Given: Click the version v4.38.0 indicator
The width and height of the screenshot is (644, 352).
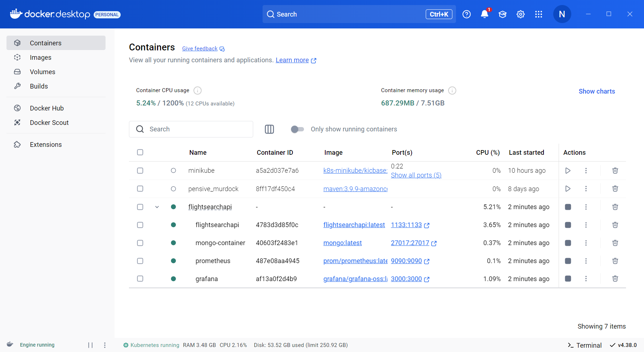Looking at the screenshot, I should coord(623,345).
